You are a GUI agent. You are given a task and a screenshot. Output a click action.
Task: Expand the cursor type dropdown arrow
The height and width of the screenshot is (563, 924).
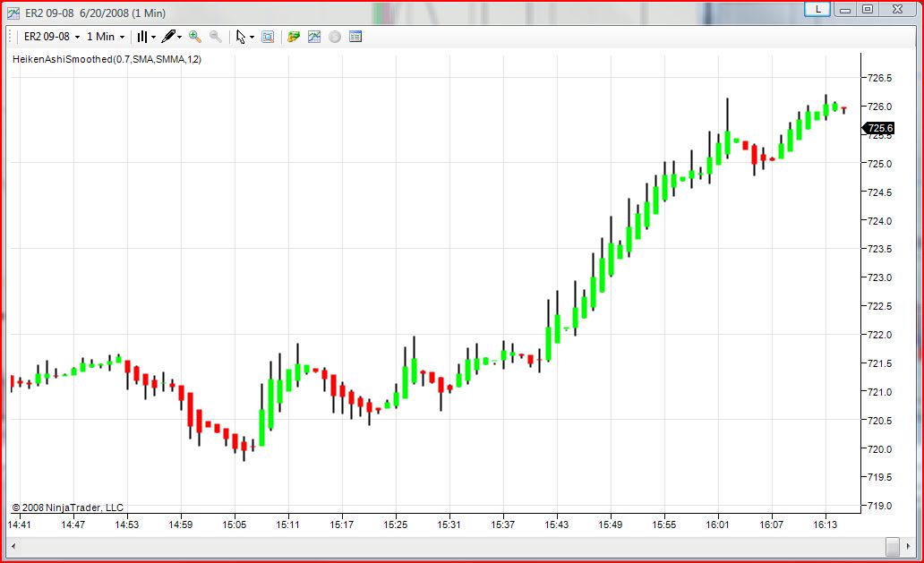(x=252, y=37)
